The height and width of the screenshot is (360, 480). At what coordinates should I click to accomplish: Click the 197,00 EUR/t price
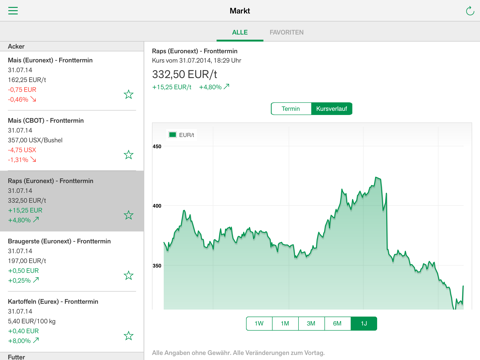tap(27, 261)
